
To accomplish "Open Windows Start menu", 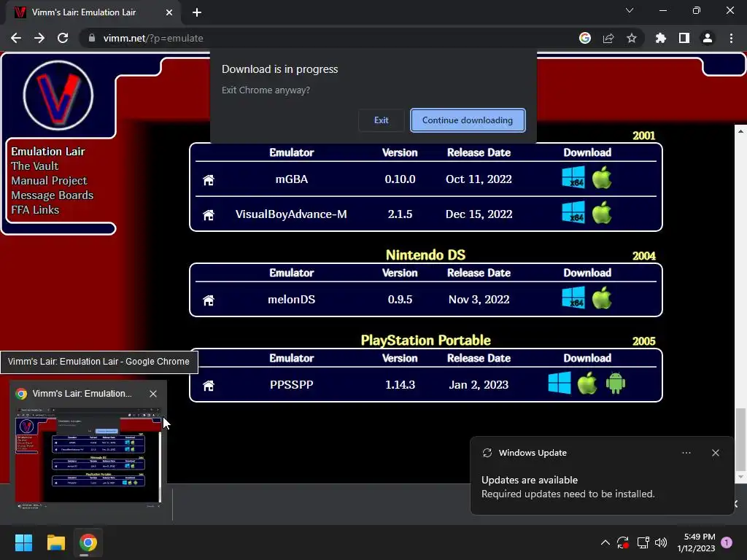I will [23, 542].
